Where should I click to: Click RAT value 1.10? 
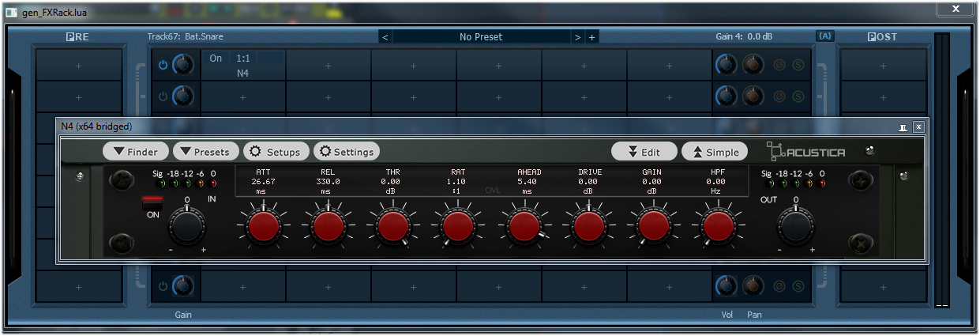tap(458, 181)
